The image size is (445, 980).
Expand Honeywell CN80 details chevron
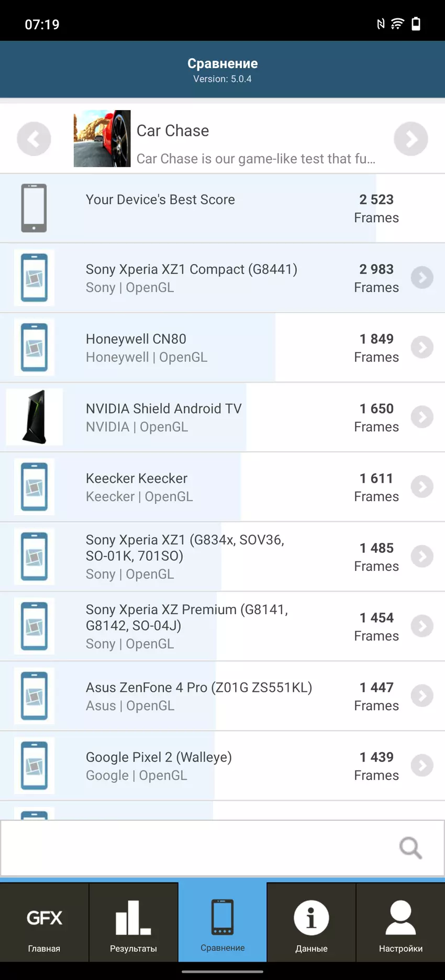pos(422,347)
